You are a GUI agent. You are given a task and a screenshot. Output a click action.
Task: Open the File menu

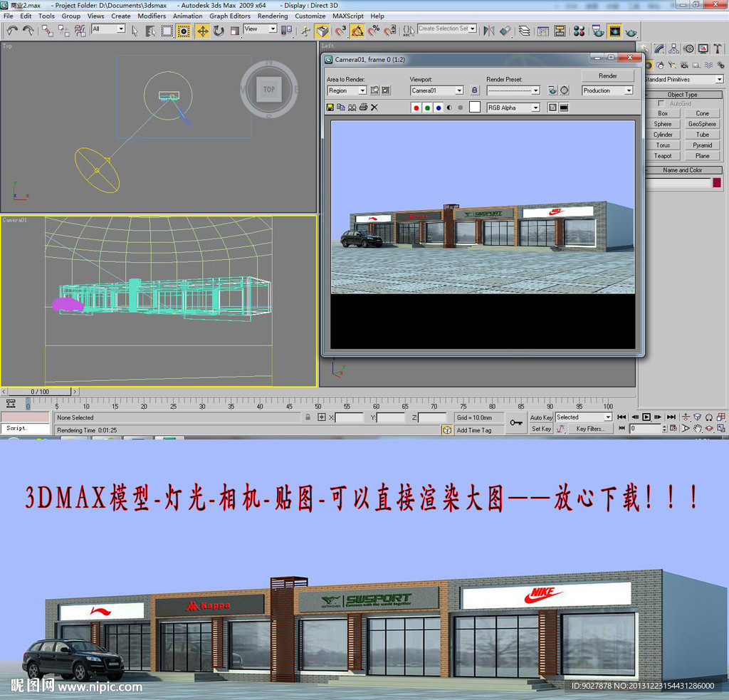(9, 16)
